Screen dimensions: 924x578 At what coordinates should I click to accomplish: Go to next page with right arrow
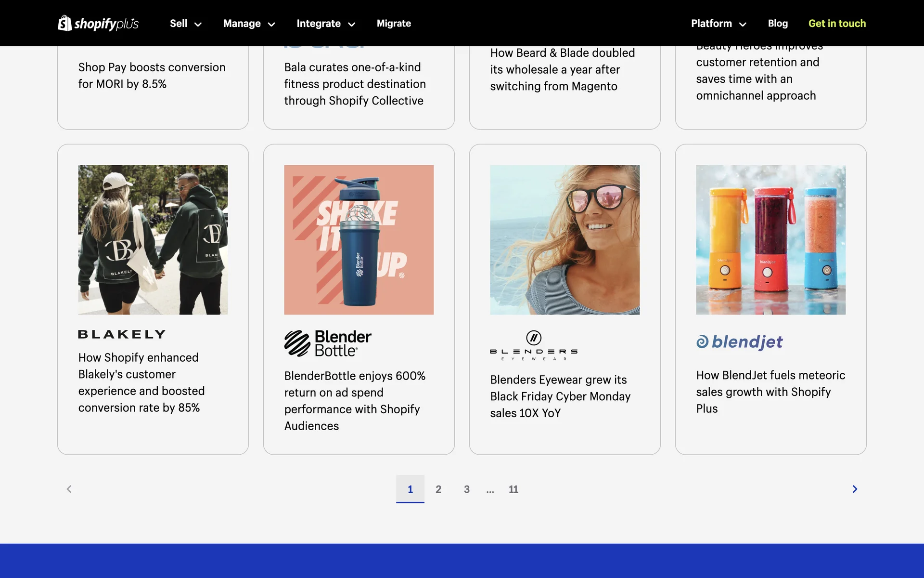tap(855, 489)
